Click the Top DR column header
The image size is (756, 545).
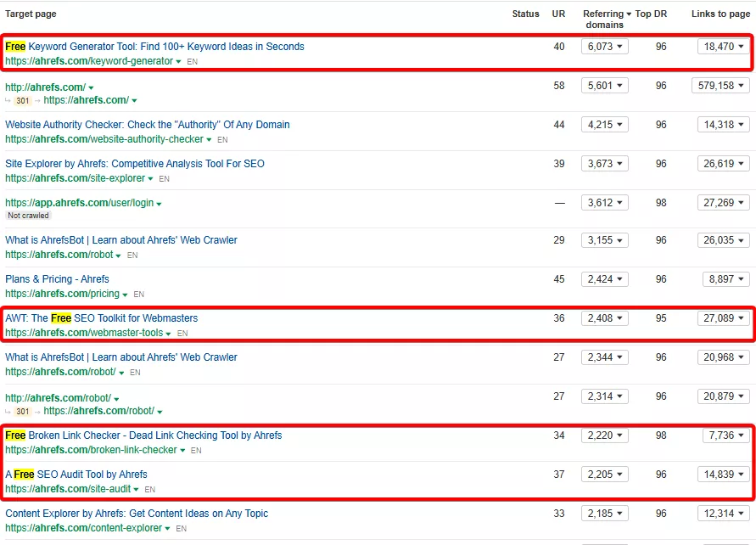pyautogui.click(x=651, y=14)
